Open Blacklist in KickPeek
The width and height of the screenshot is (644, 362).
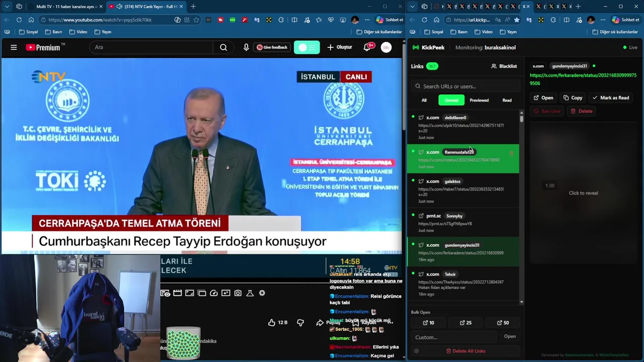pyautogui.click(x=504, y=66)
